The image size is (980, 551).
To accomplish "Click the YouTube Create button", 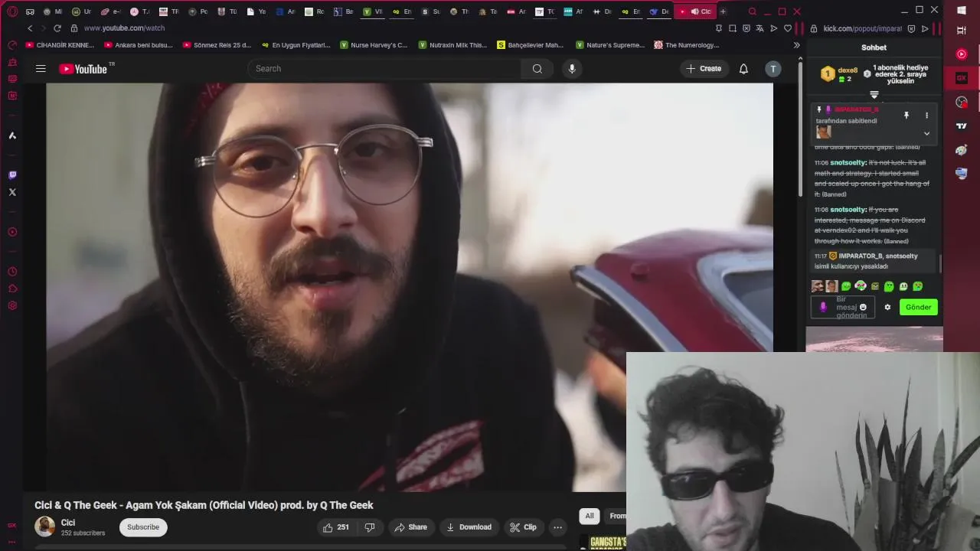I will [704, 69].
